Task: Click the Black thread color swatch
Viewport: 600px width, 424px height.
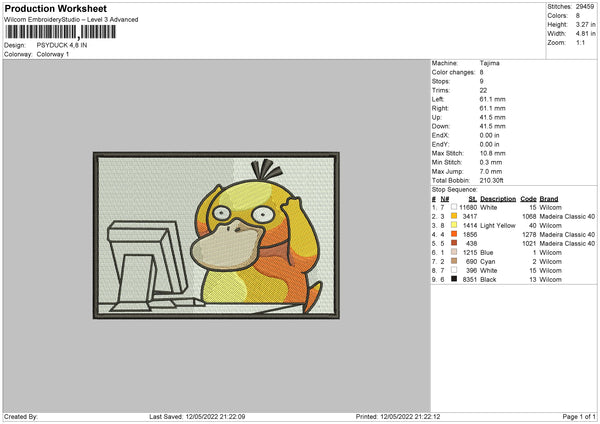Action: pyautogui.click(x=454, y=279)
